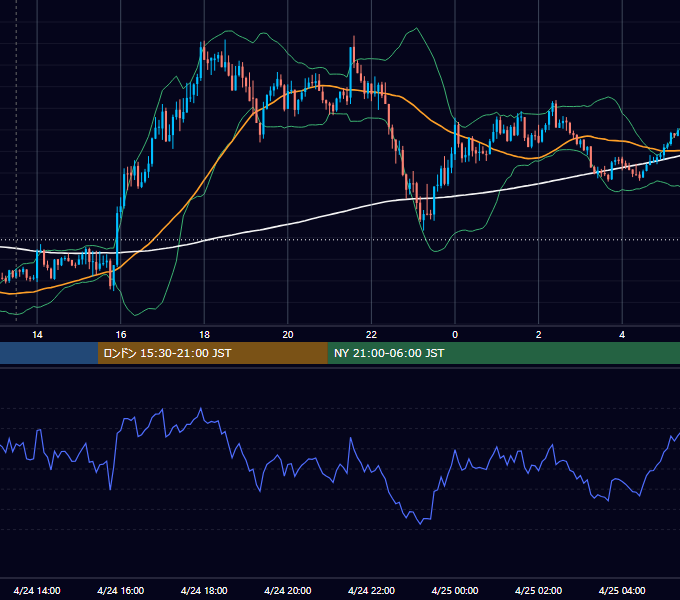The image size is (680, 600).
Task: Click the blue session bar before ロンドン
Action: click(x=49, y=353)
